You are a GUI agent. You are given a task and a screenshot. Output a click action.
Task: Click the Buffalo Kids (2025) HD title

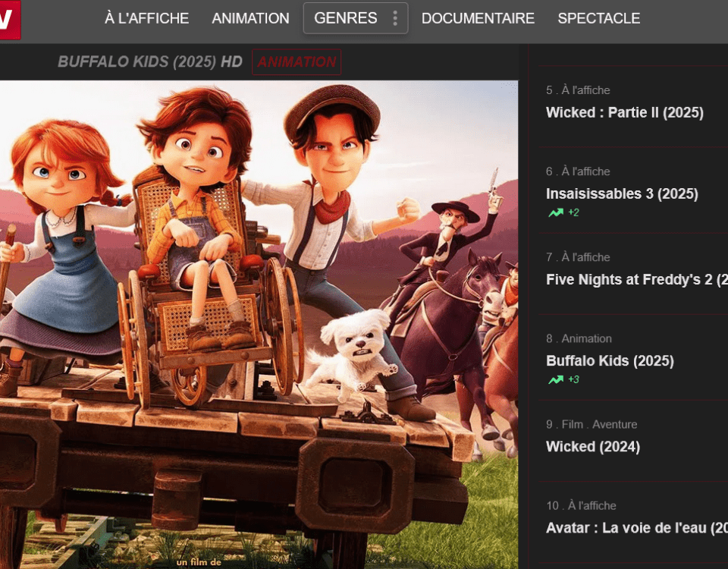tap(150, 61)
